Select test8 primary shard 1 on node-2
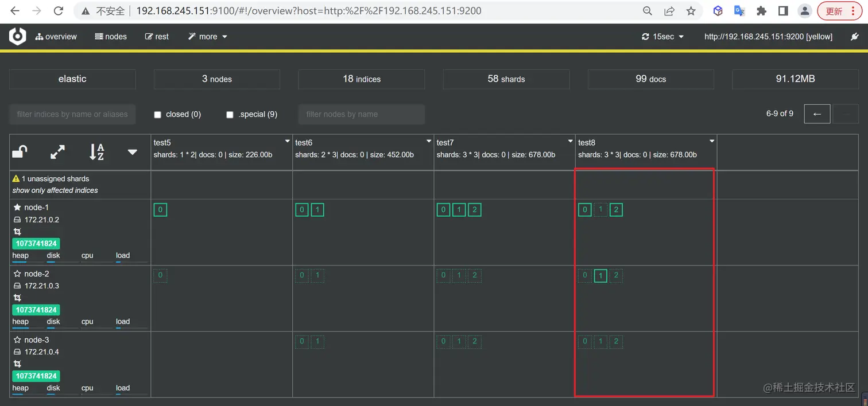This screenshot has height=406, width=868. 600,276
